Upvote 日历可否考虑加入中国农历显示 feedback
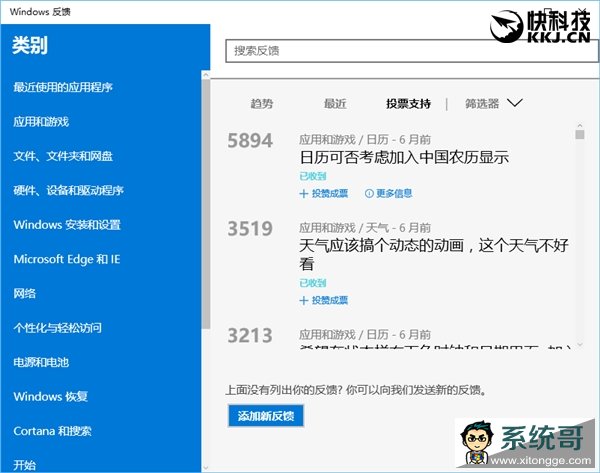The width and height of the screenshot is (600, 473). click(324, 194)
